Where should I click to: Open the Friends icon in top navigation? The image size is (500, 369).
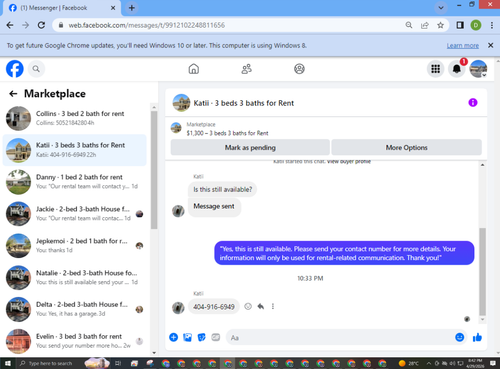click(246, 69)
